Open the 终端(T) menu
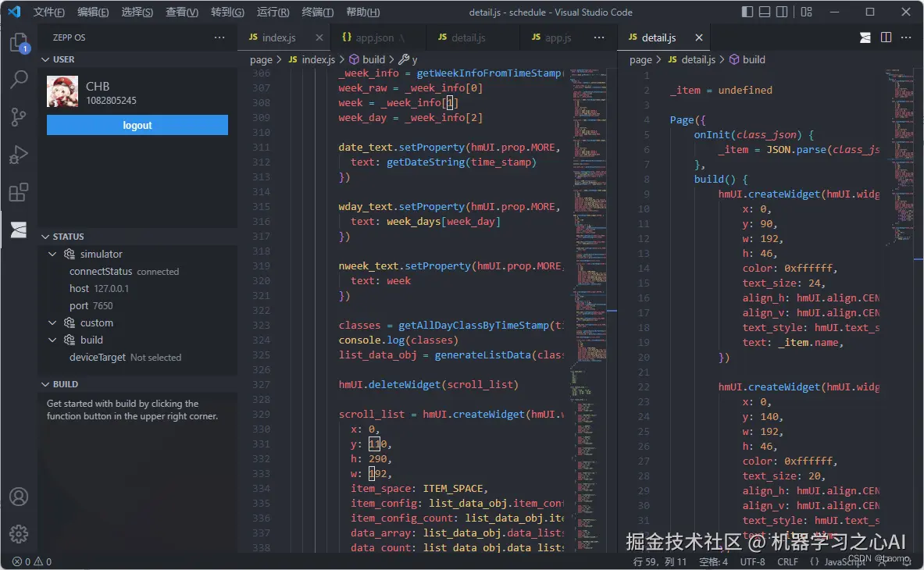924x570 pixels. [x=318, y=12]
